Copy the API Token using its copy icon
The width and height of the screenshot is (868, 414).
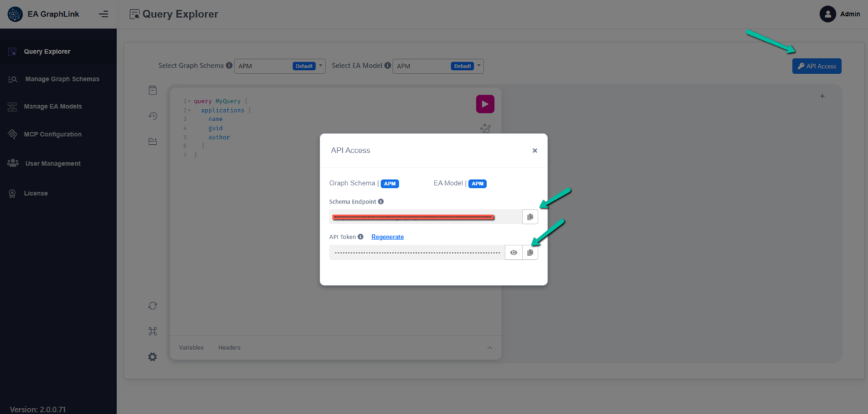click(530, 252)
